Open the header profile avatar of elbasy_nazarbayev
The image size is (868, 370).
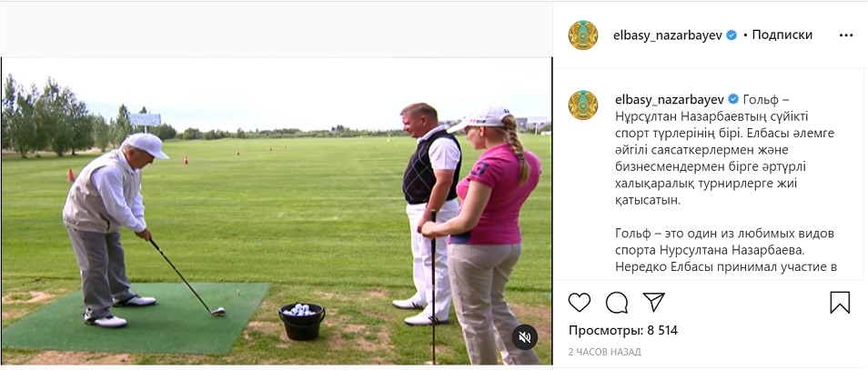coord(583,35)
